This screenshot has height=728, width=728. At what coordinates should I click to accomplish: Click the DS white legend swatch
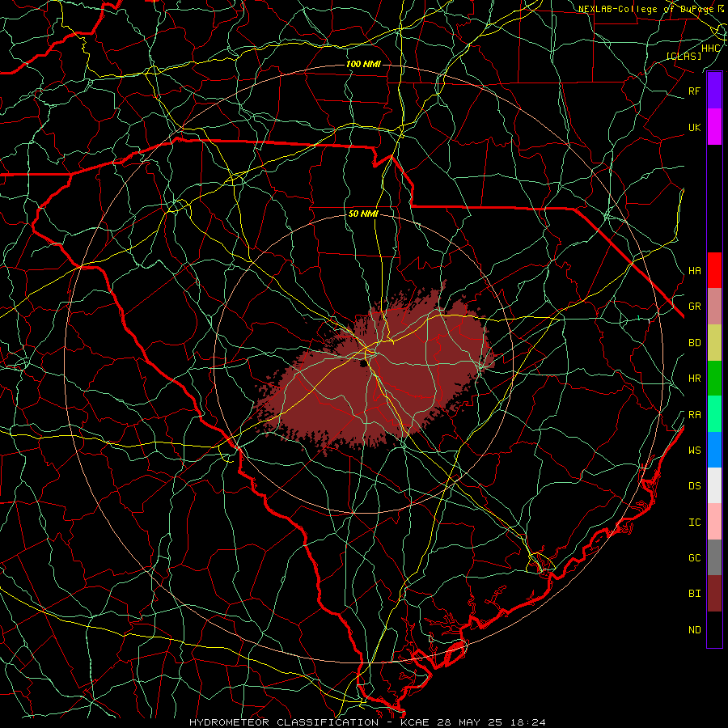tap(714, 485)
